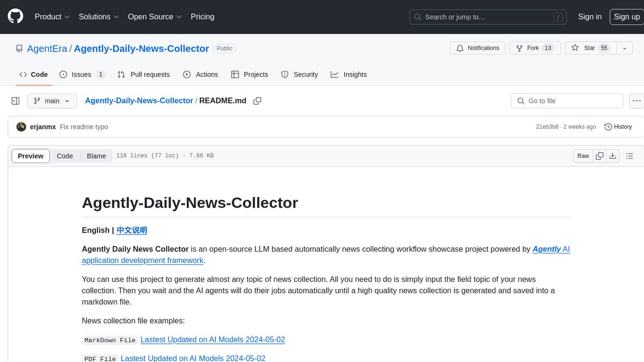644x362 pixels.
Task: Copy raw file contents
Action: click(599, 156)
